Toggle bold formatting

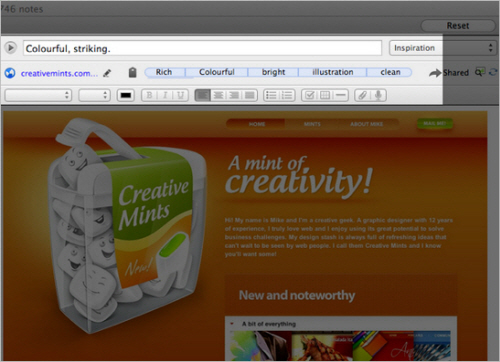(x=150, y=96)
